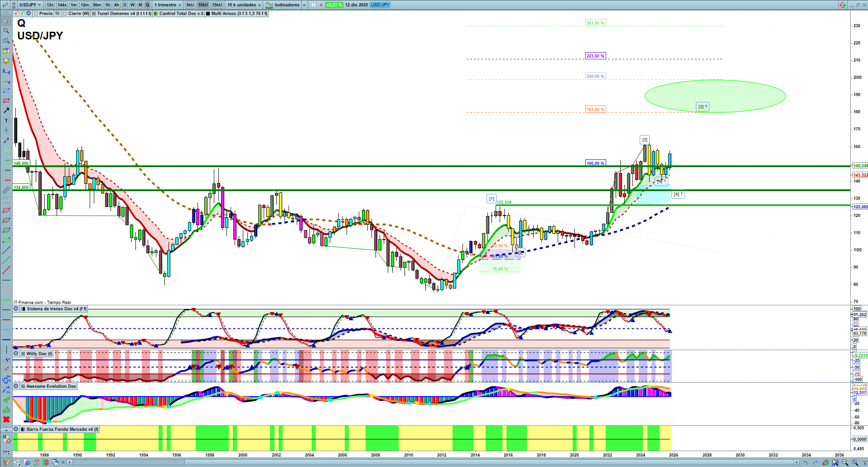This screenshot has width=868, height=467.
Task: Toggle Barra Fuerza Fondo Mercado visibility box
Action: click(23, 429)
